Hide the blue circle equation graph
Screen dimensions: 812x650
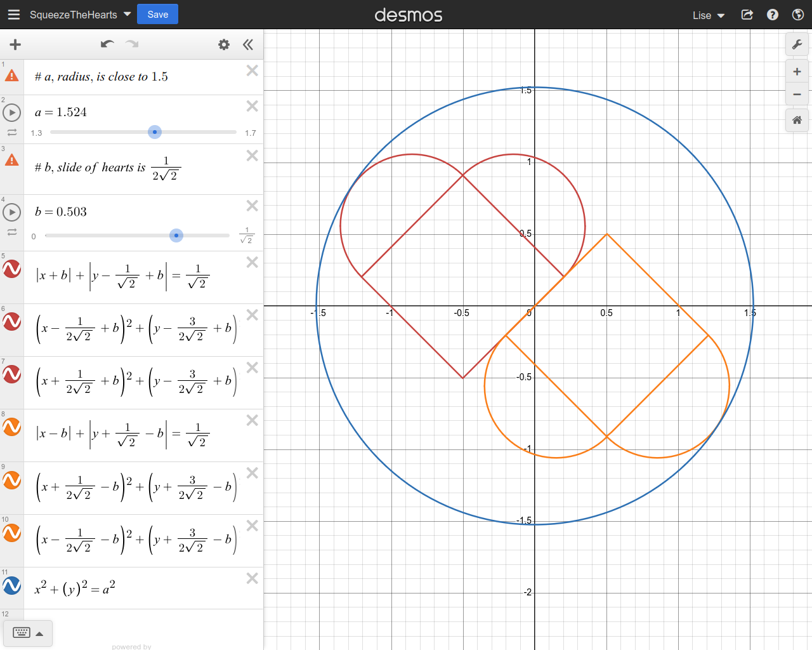pos(12,585)
